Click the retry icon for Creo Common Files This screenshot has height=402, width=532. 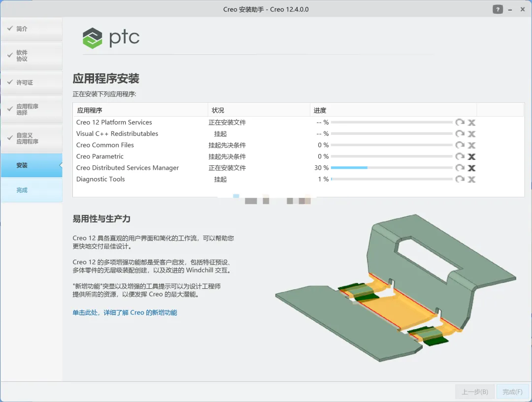(460, 145)
